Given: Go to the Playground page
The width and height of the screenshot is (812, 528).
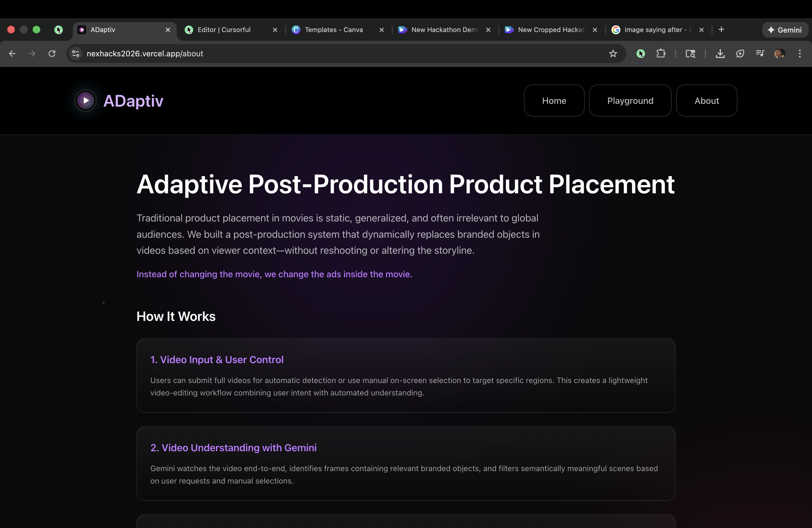Looking at the screenshot, I should [630, 101].
